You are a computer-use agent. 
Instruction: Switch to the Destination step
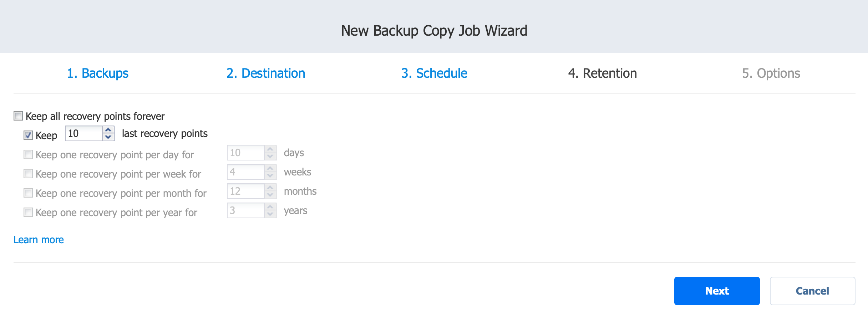click(x=266, y=73)
